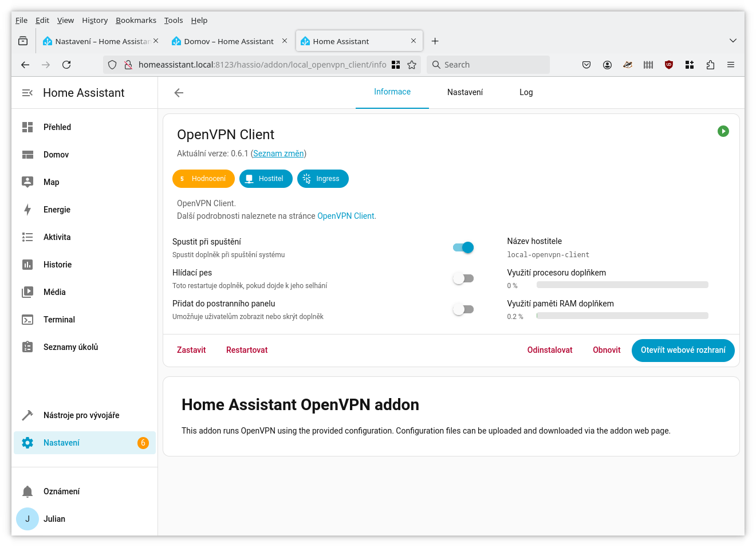Collapse the Home Assistant sidebar menu icon
Image resolution: width=756 pixels, height=547 pixels.
point(27,93)
